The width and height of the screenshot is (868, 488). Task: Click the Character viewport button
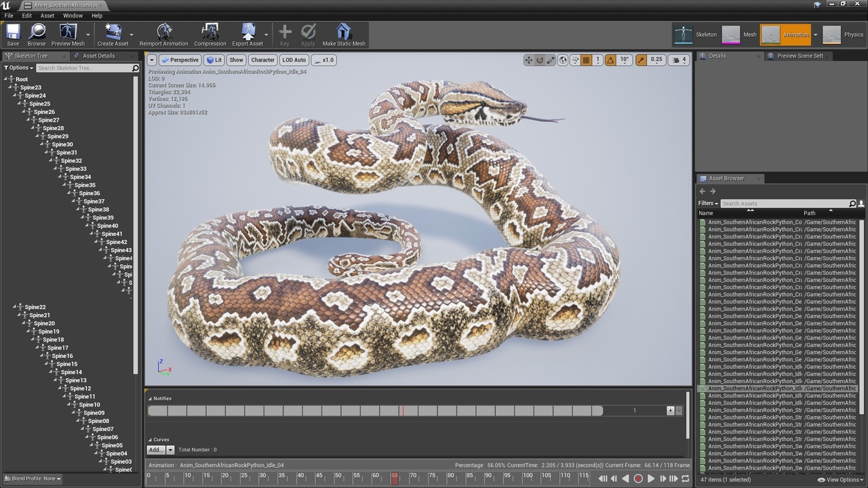coord(262,60)
